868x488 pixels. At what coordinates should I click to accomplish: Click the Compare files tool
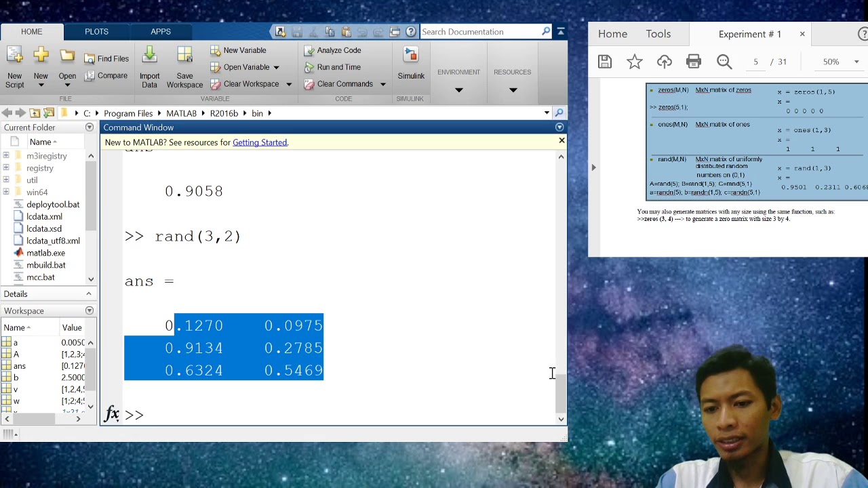106,76
